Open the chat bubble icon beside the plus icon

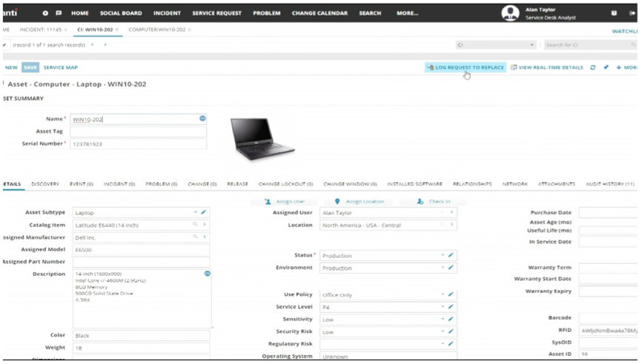tap(59, 13)
